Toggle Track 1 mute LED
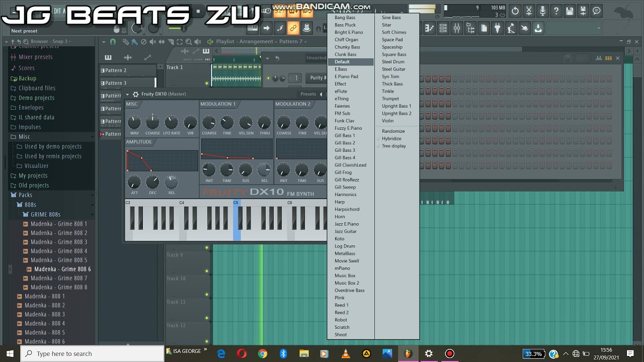644x362 pixels. pos(207,83)
